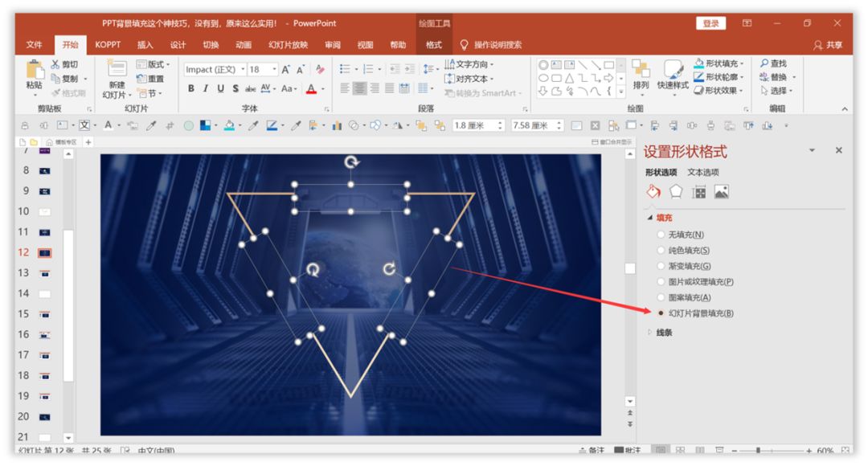
Task: Switch to the Design (设计) tab
Action: 178,45
